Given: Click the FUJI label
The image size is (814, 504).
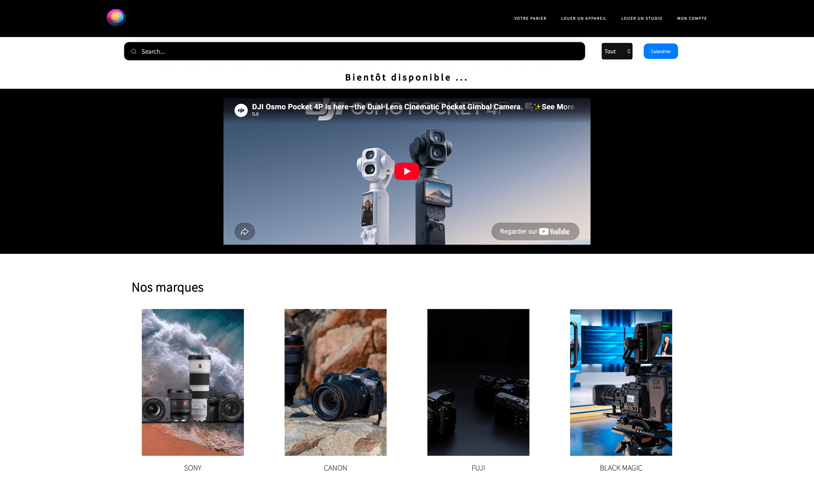Looking at the screenshot, I should click(478, 468).
